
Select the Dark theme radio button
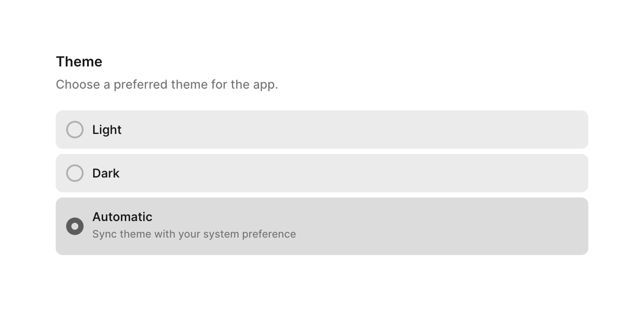(x=75, y=173)
